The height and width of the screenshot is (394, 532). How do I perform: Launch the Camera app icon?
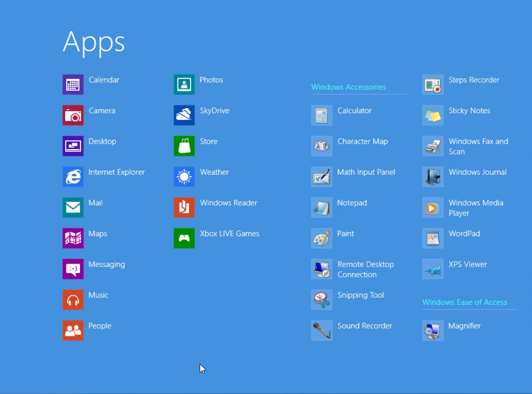click(x=73, y=116)
